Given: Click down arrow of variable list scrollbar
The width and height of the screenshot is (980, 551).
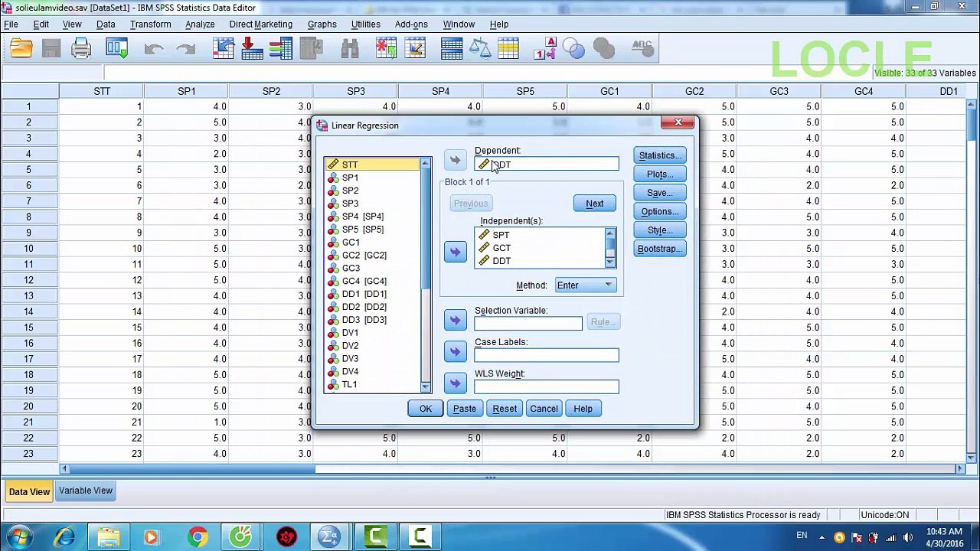Looking at the screenshot, I should [426, 387].
